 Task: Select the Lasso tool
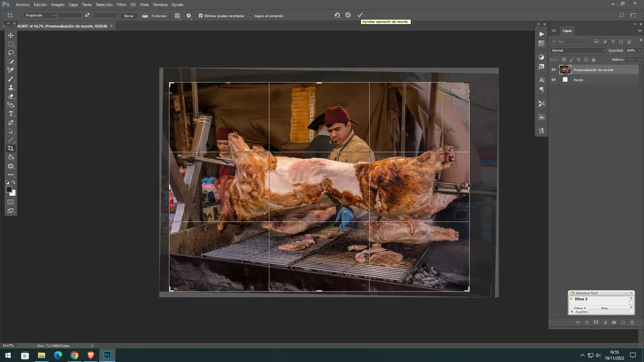11,53
